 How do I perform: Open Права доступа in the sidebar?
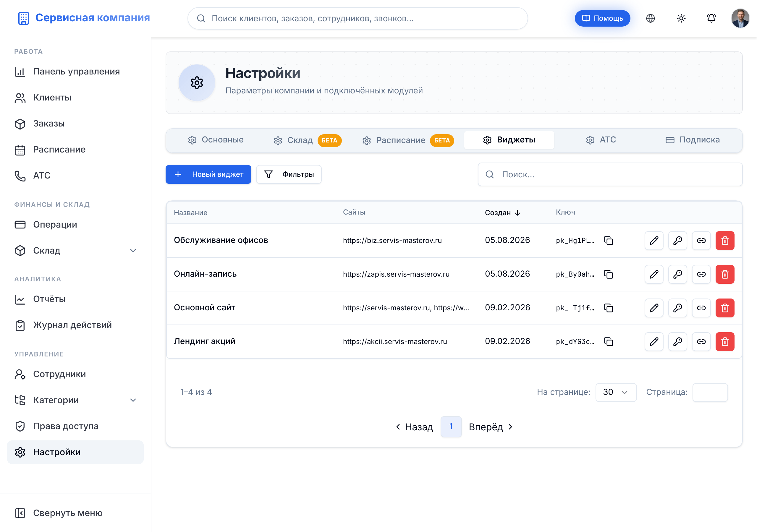[x=75, y=426]
